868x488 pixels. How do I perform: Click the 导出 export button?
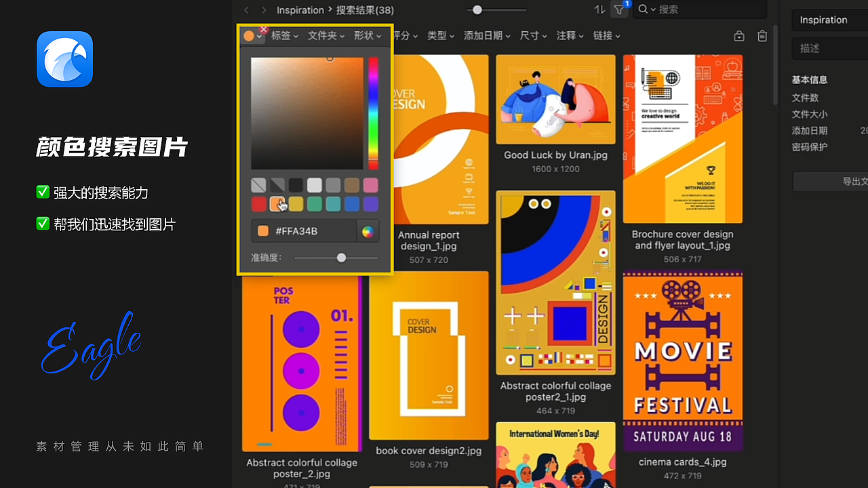coord(831,181)
